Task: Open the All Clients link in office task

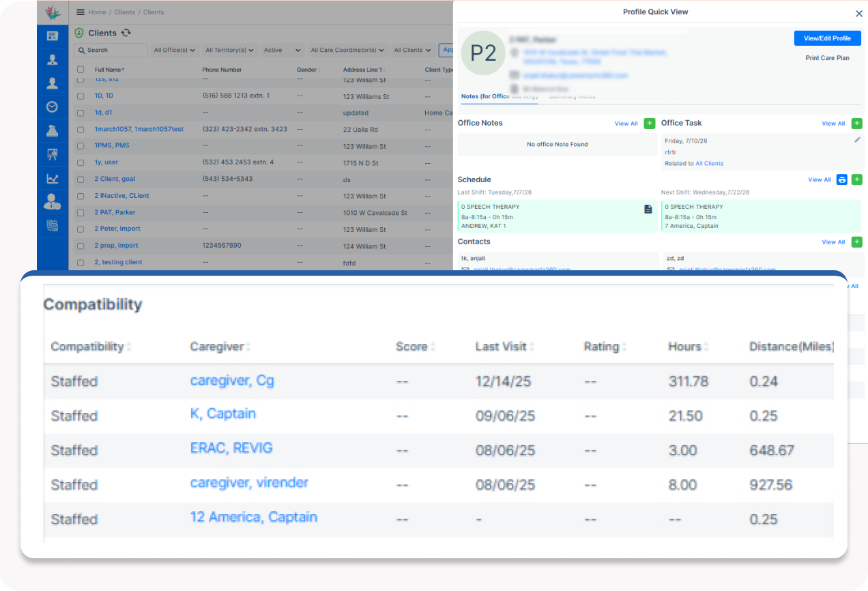Action: pyautogui.click(x=709, y=164)
